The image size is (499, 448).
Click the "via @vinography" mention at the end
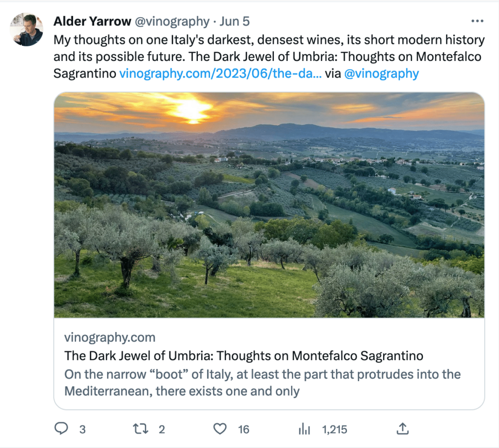[381, 74]
